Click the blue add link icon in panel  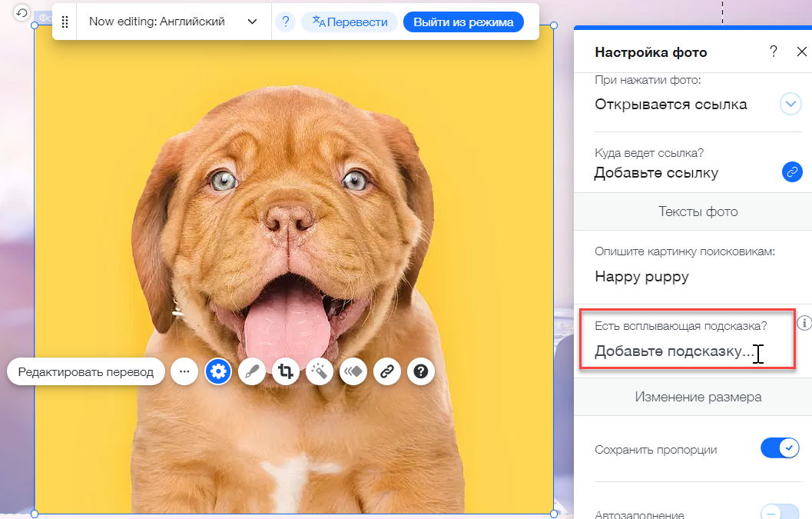coord(791,172)
